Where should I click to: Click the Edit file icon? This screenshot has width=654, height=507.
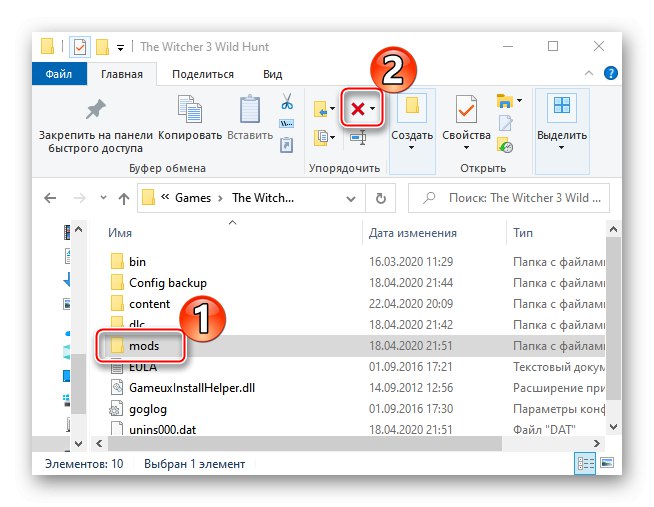(506, 123)
